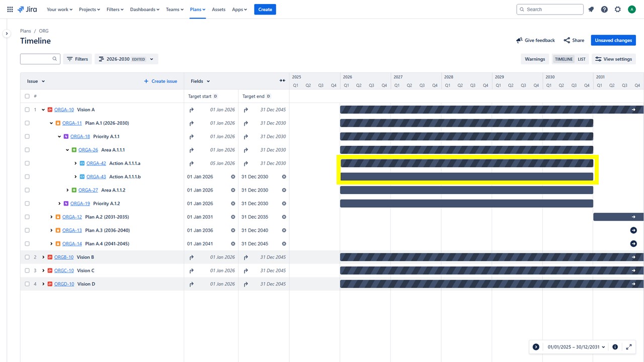
Task: Click the issue search box beside Filters
Action: pos(40,59)
